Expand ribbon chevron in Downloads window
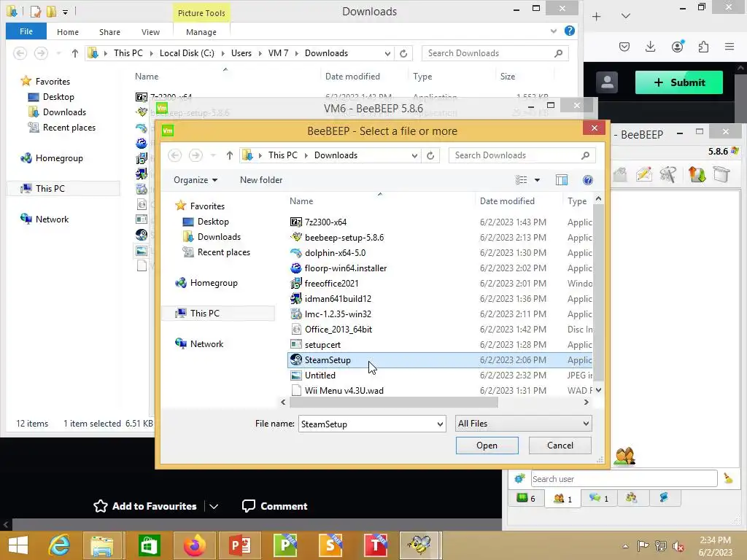The image size is (747, 560). pos(553,31)
